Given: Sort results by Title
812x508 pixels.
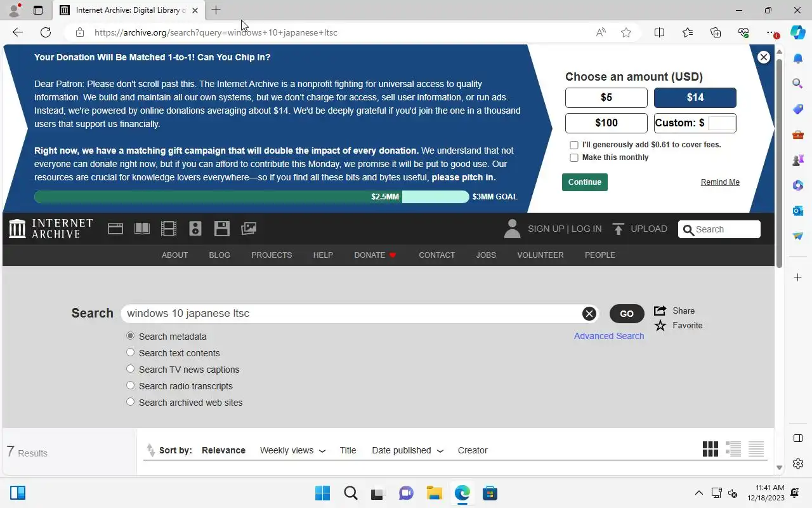Looking at the screenshot, I should tap(348, 450).
